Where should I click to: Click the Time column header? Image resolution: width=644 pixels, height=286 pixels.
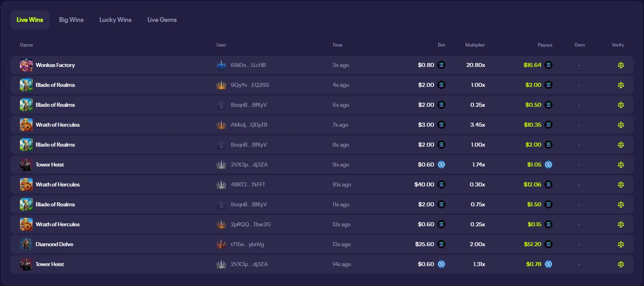tap(338, 45)
